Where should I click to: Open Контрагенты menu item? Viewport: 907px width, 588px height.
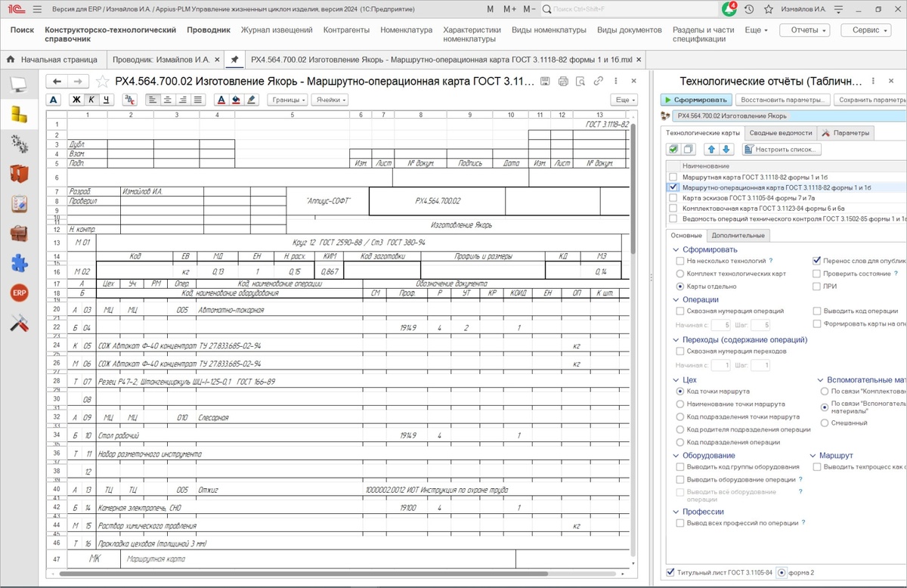click(x=346, y=30)
